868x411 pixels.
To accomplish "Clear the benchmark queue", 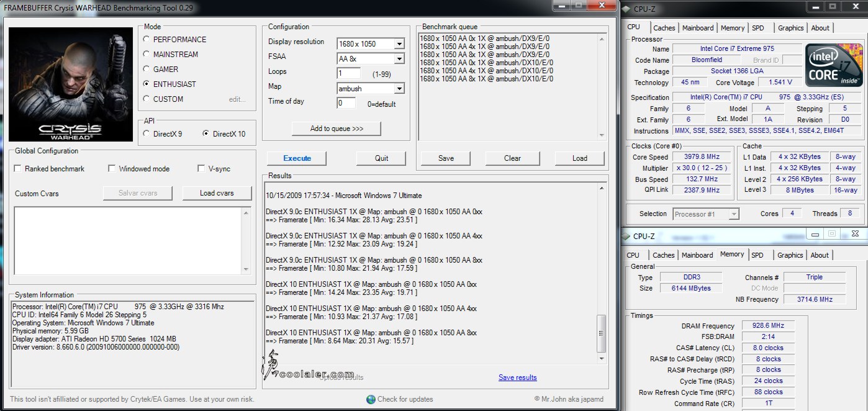I will click(512, 158).
